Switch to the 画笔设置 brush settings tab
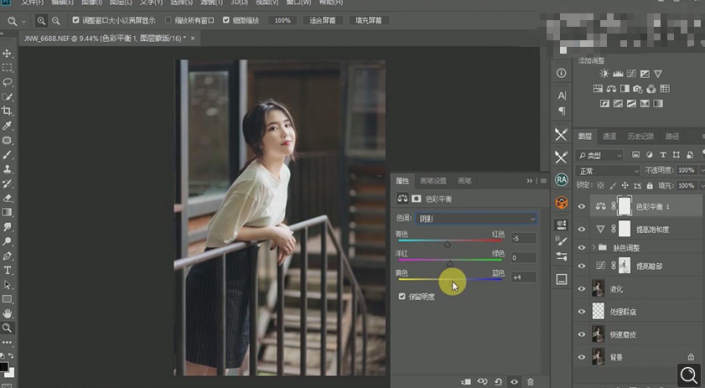 433,181
